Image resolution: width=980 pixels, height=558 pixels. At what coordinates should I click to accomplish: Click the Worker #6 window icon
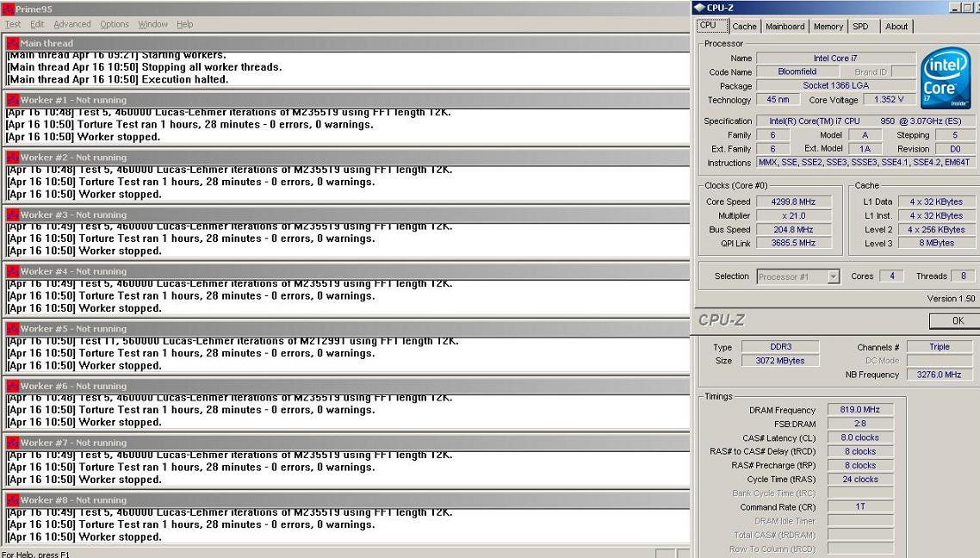[x=13, y=386]
